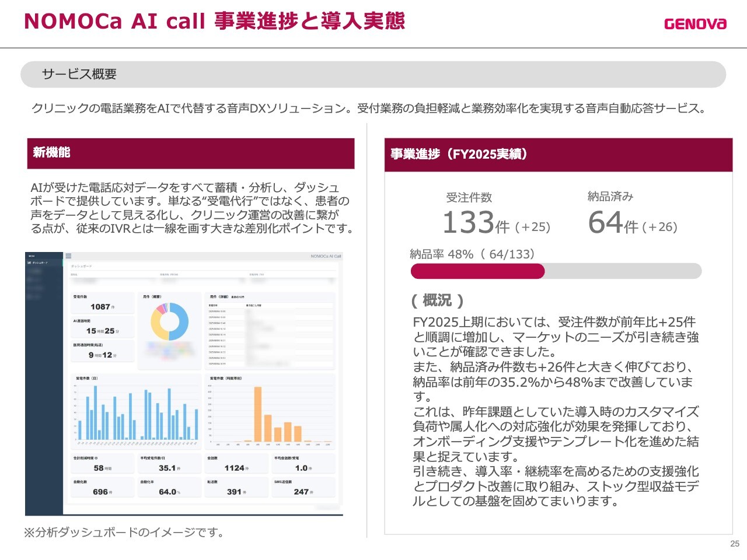The image size is (747, 560).
Task: Click the AI通話時間 15時間25分 card
Action: 102,327
